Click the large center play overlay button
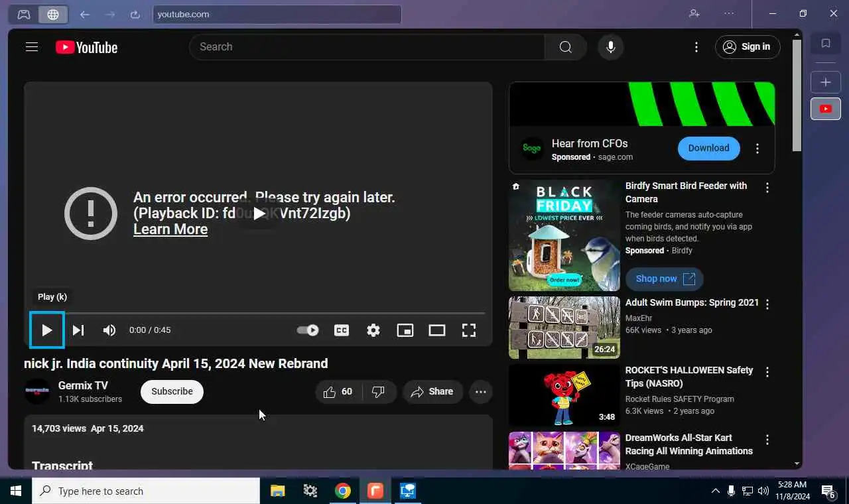Screen dimensions: 849x504 [x=259, y=214]
